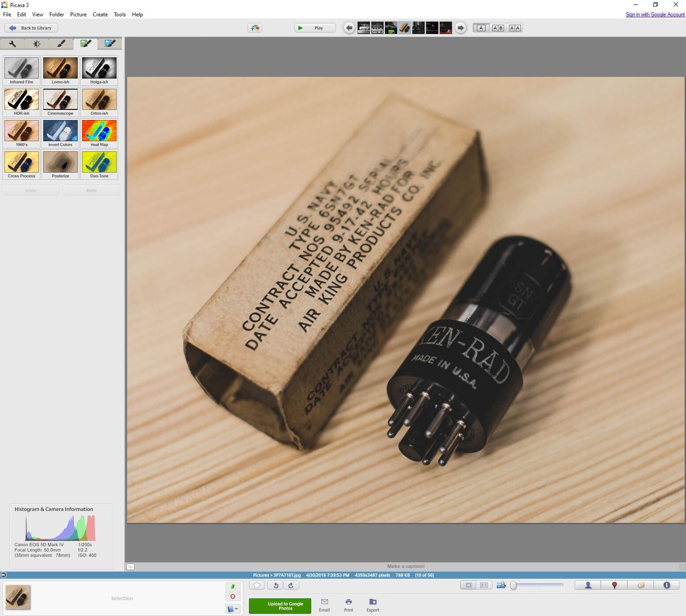
Task: Start the slideshow with Play
Action: pos(315,28)
